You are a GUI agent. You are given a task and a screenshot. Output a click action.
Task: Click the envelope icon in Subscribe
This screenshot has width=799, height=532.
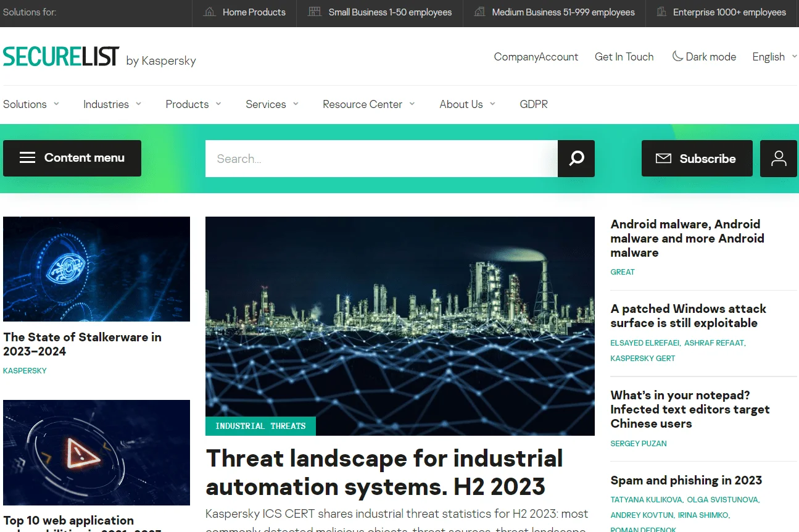[663, 159]
